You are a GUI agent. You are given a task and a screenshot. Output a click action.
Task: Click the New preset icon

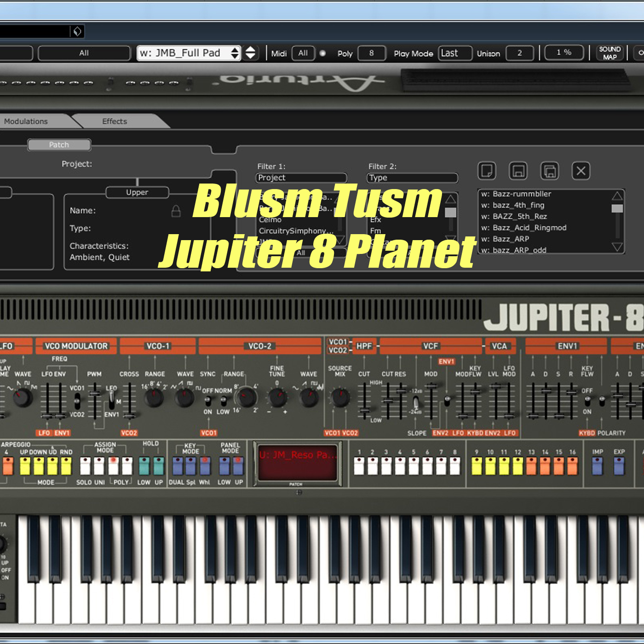tap(487, 171)
